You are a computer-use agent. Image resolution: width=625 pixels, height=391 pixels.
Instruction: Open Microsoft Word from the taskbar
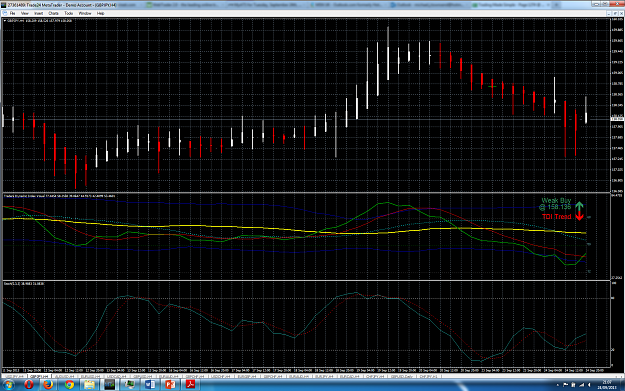pyautogui.click(x=150, y=385)
